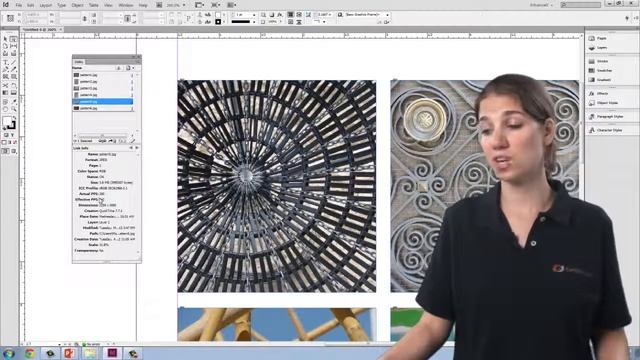Open the Paragraph Styles panel
This screenshot has height=360, width=640.
[x=611, y=117]
